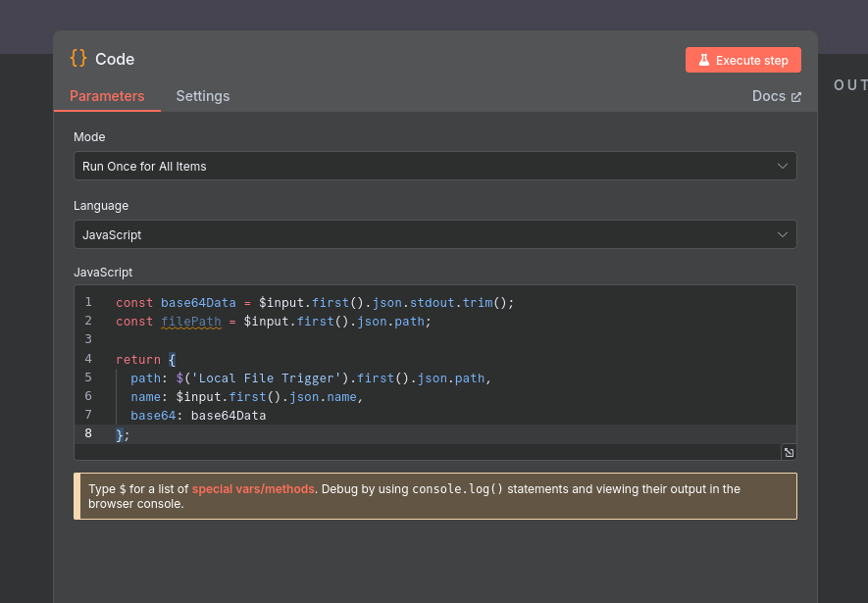Click the expand code editor icon
This screenshot has height=603, width=868.
click(789, 453)
